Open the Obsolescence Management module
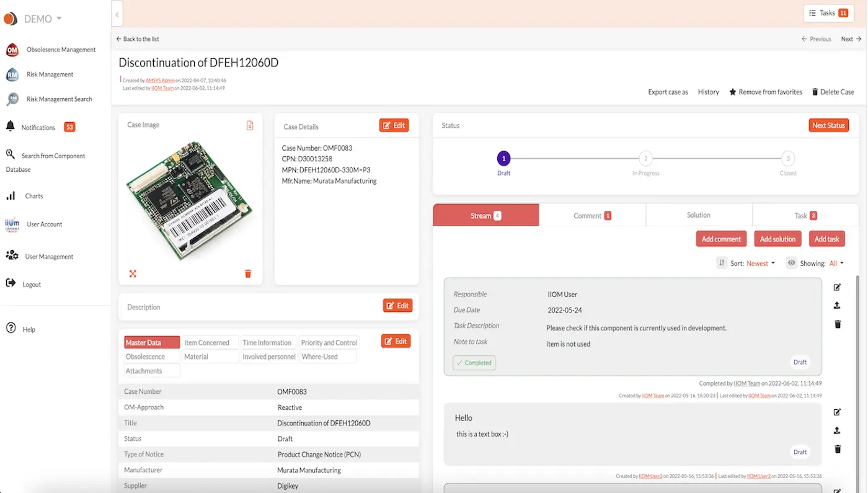 point(60,50)
